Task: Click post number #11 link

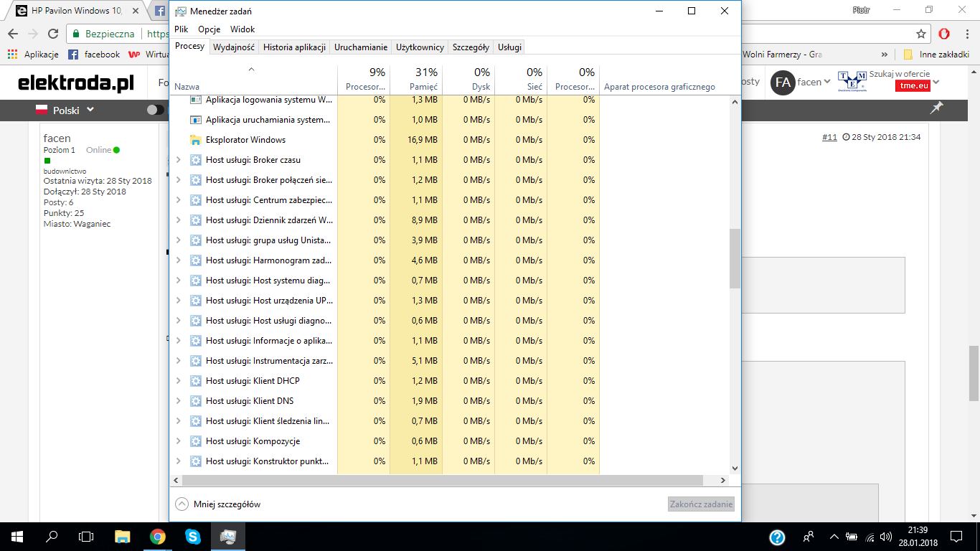Action: (x=829, y=137)
